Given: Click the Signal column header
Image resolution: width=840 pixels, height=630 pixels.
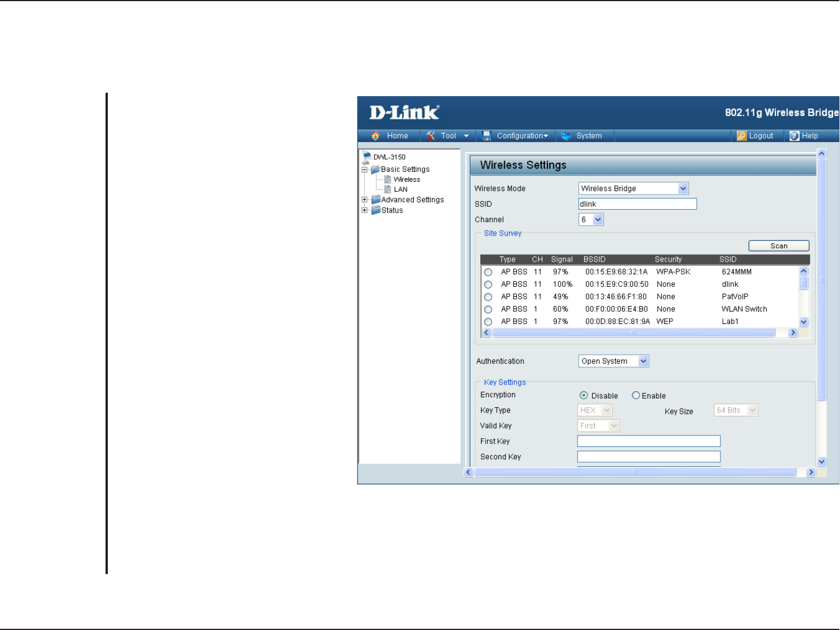Looking at the screenshot, I should coord(562,259).
